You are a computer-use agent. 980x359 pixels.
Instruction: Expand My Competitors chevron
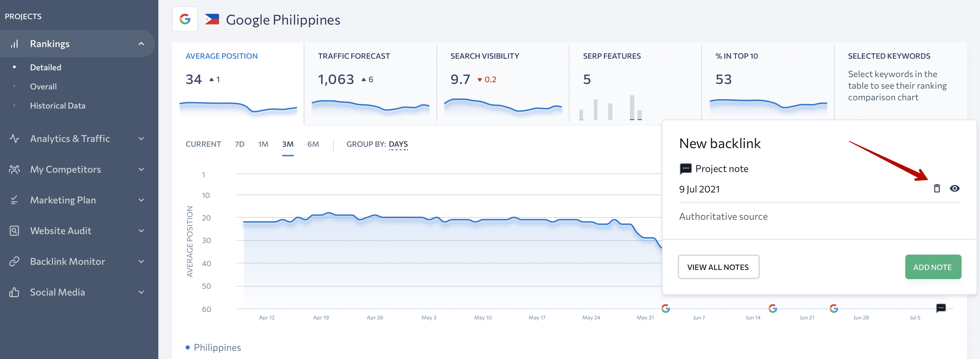pos(141,170)
